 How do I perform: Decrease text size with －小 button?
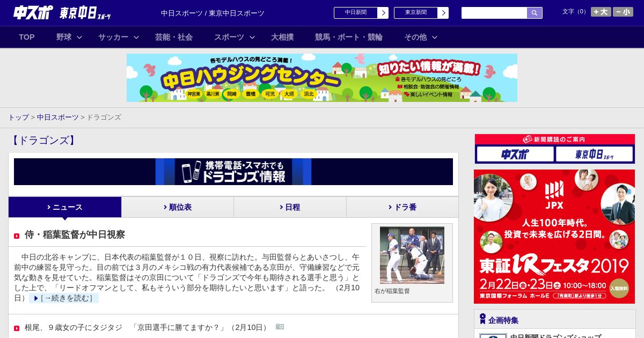pyautogui.click(x=623, y=12)
